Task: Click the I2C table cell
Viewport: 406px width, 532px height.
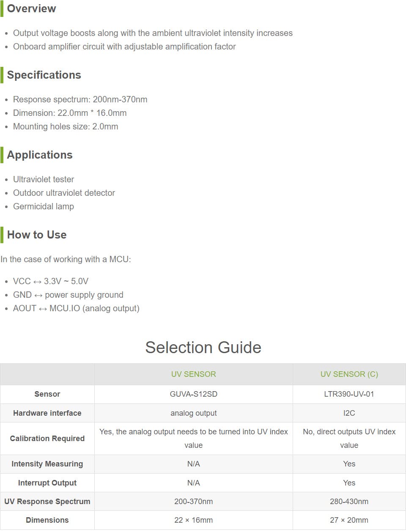Action: [x=349, y=413]
